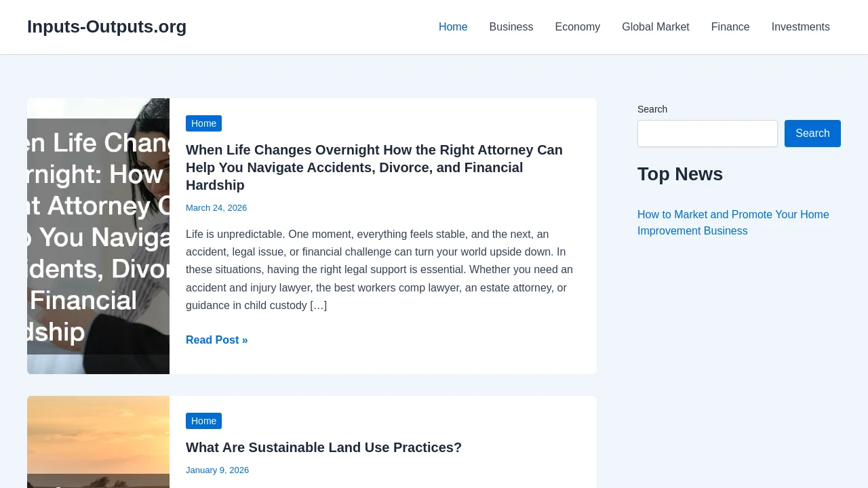Click the Inputs-Outputs.org site title
Viewport: 868px width, 488px height.
pyautogui.click(x=106, y=26)
